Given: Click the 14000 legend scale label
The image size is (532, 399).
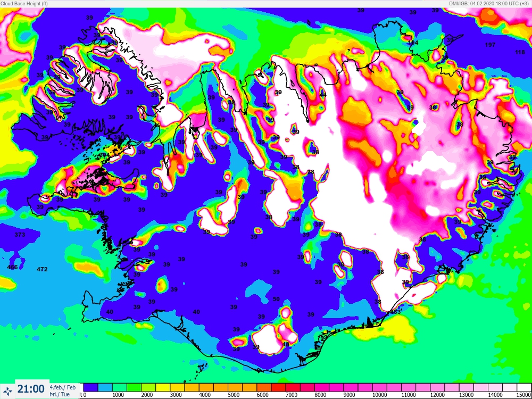Looking at the screenshot, I should tap(495, 395).
